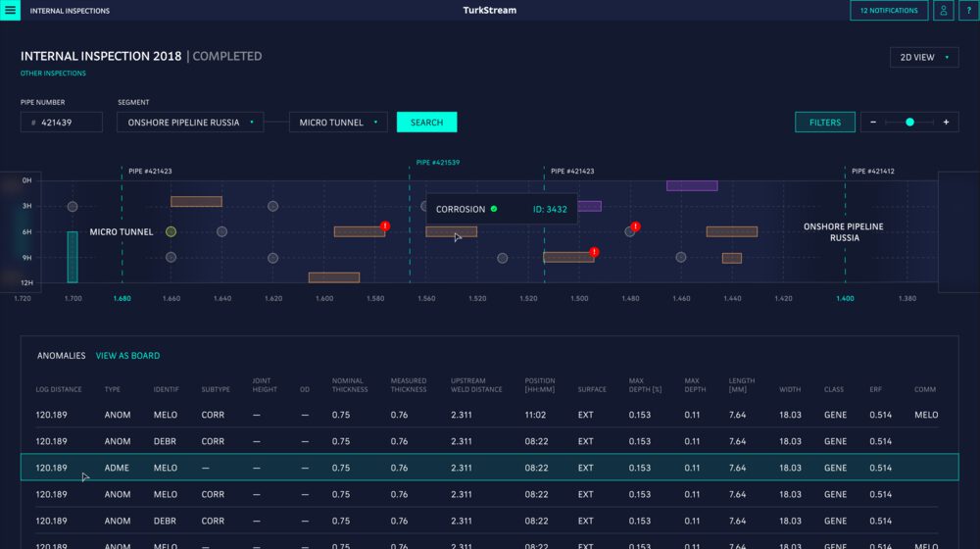The image size is (980, 549).
Task: Click the 12 Notifications button
Action: tap(889, 11)
